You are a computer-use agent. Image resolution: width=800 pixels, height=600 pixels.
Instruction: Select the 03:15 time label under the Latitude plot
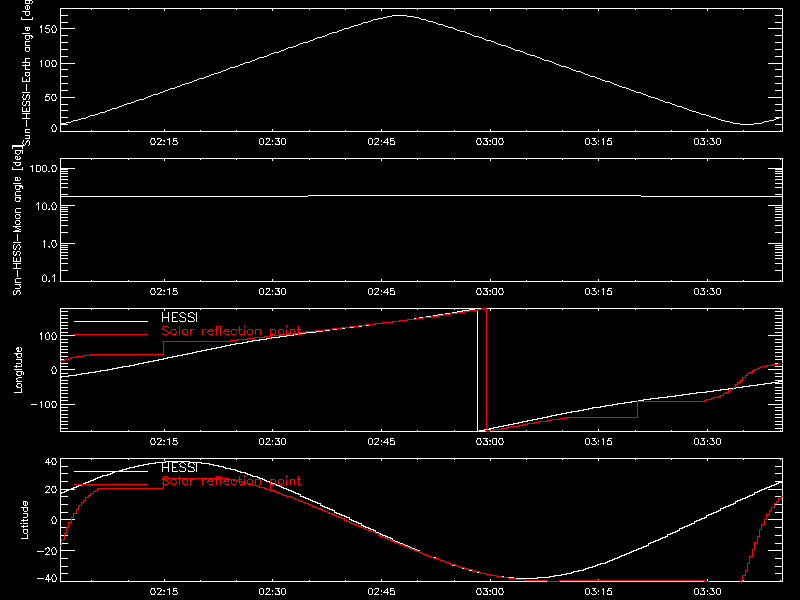click(x=598, y=592)
